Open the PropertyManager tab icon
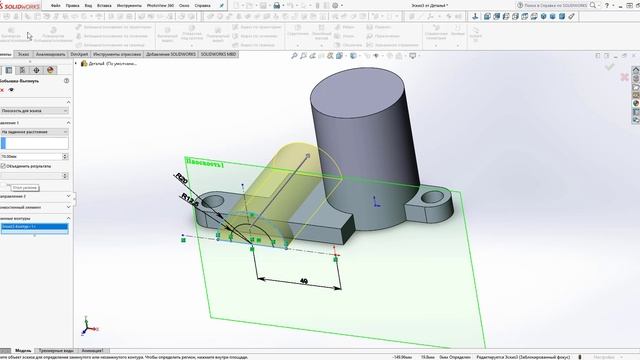This screenshot has height=360, width=640. (9, 70)
